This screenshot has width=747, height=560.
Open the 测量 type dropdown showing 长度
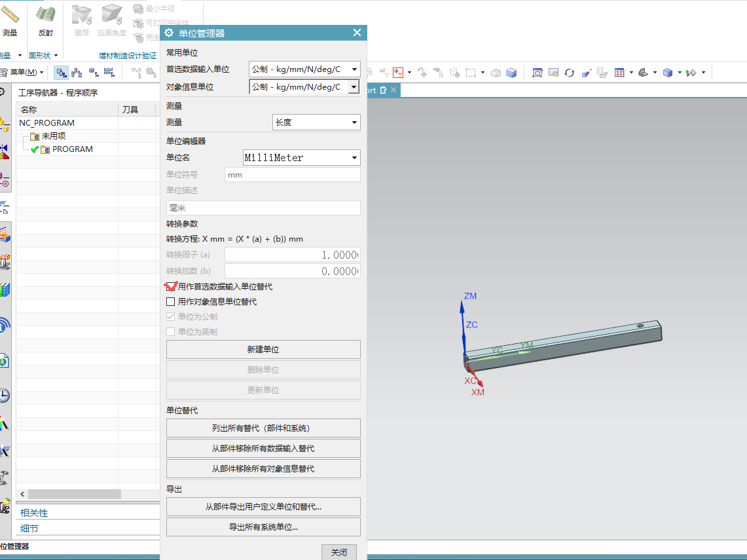tap(316, 122)
